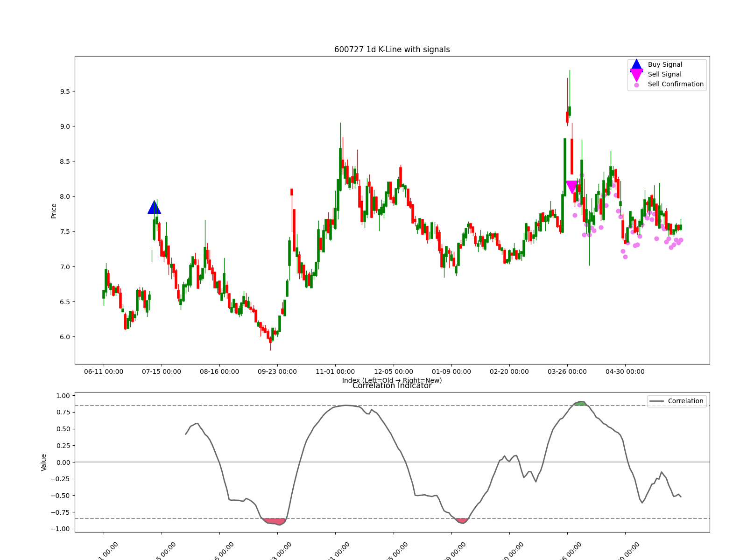
Task: Click the '08-16 00:00' date tick label
Action: point(219,372)
